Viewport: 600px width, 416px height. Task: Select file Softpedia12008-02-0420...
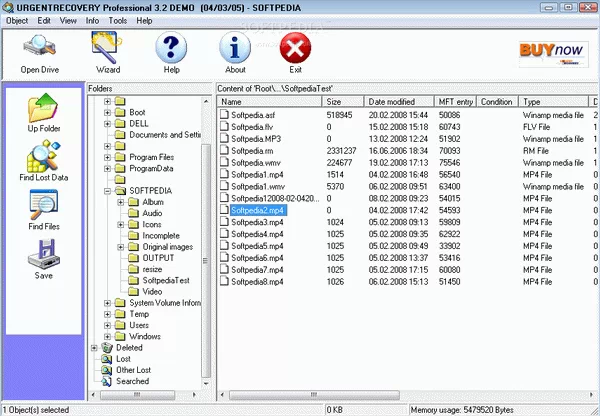click(275, 198)
